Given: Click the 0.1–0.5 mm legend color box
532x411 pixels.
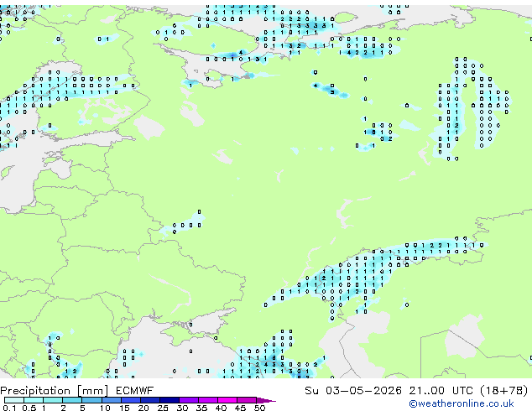Looking at the screenshot, I should 14,400.
